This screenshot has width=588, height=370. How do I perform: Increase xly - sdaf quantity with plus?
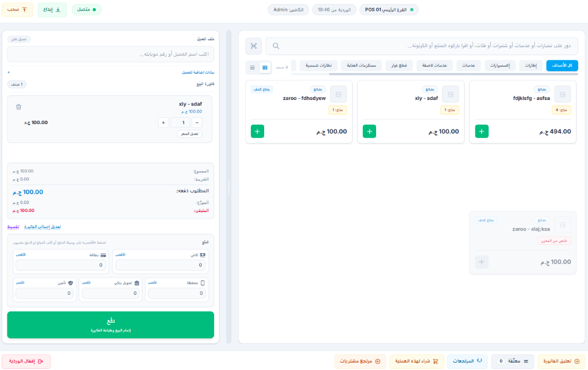(163, 122)
